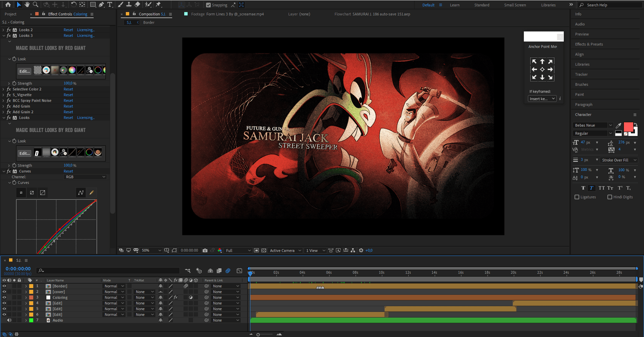Screen dimensions: 644x337
Task: Choose the Brush tool
Action: [x=120, y=5]
